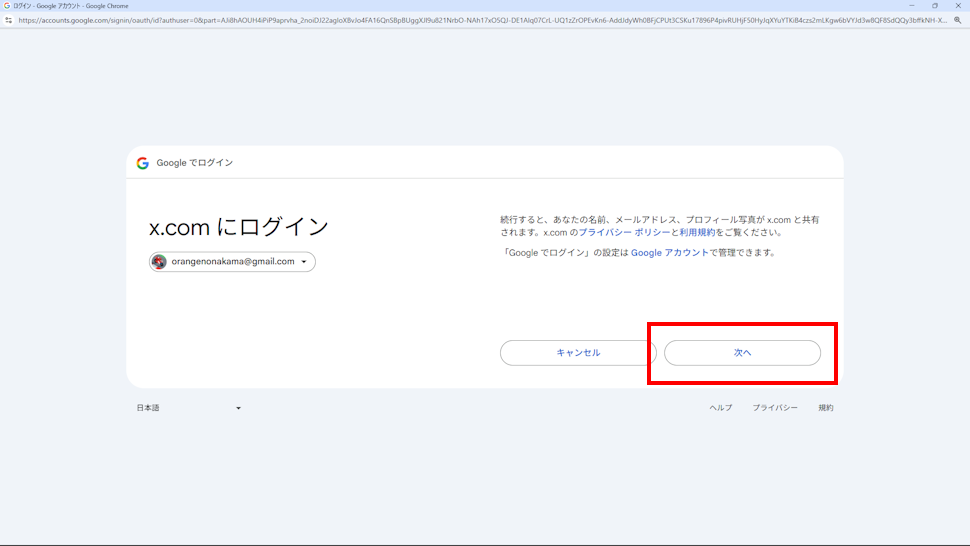Screen dimensions: 970x546
Task: Open the orangenonakama@gmail.com account selector
Action: point(232,262)
